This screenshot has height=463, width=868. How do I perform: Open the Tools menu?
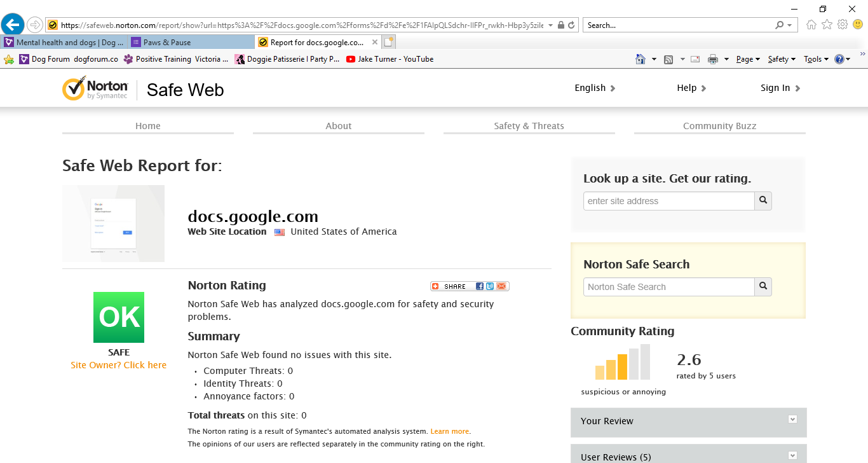coord(816,59)
